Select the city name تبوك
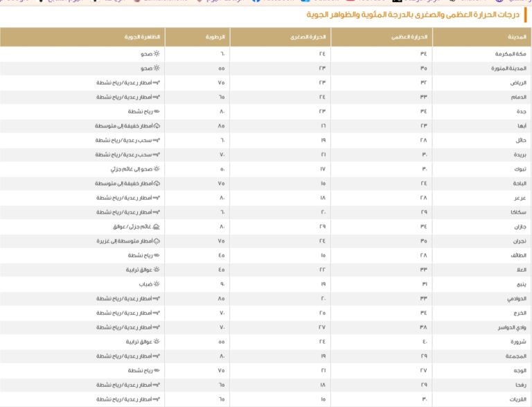Image resolution: width=532 pixels, height=407 pixels. (x=520, y=169)
